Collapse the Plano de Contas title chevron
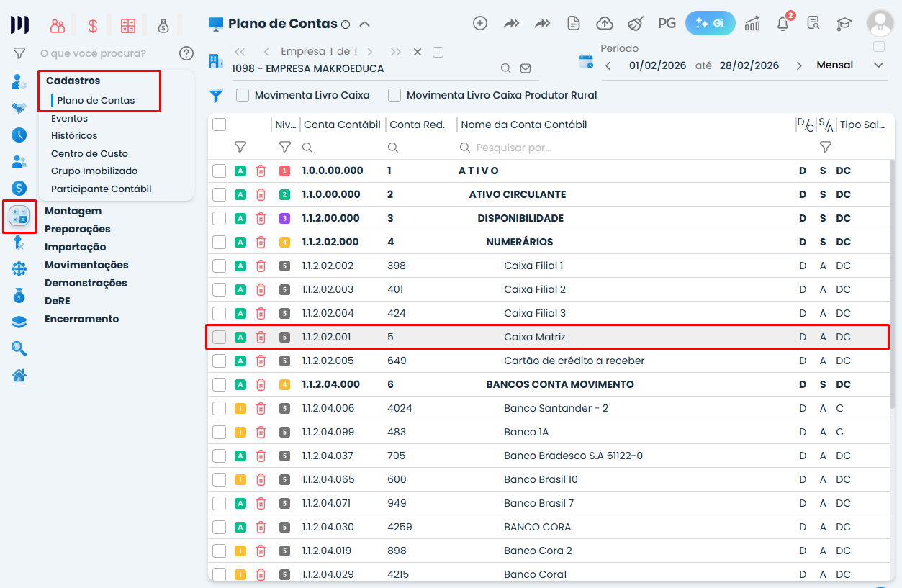The height and width of the screenshot is (588, 902). point(365,24)
